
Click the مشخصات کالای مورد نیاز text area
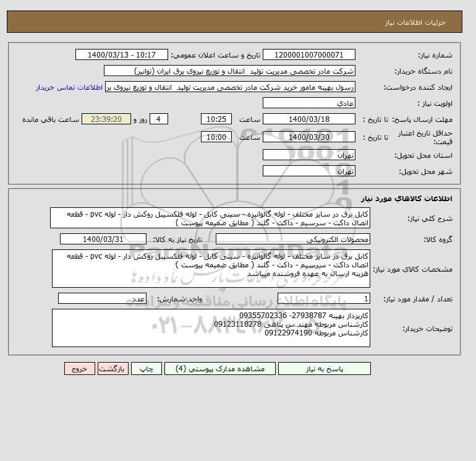(211, 269)
